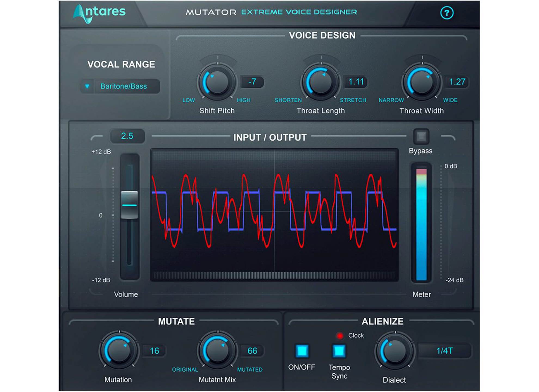Viewport: 539px width, 392px height.
Task: Click the Antares logo
Action: pyautogui.click(x=99, y=13)
